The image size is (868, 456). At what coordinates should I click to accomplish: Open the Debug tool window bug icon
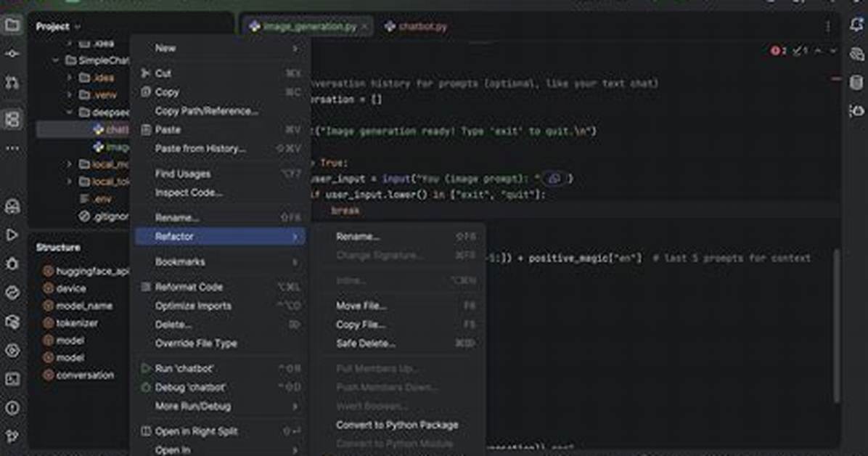pos(12,264)
